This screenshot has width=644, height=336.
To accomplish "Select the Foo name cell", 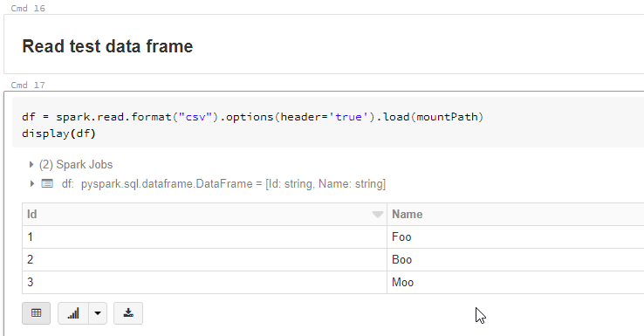I will 516,237.
